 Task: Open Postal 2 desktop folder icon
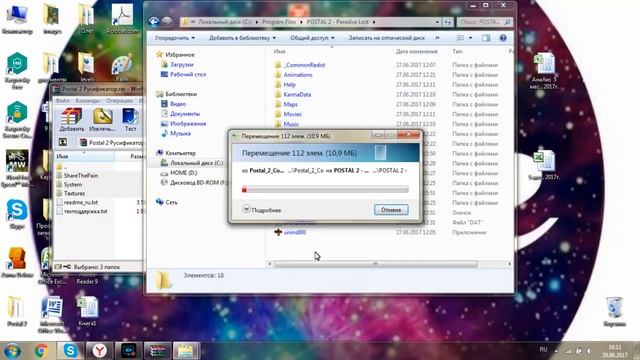(17, 311)
